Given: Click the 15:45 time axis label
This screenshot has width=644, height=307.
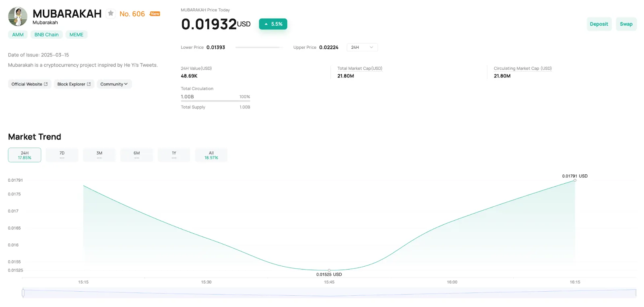Looking at the screenshot, I should point(329,282).
